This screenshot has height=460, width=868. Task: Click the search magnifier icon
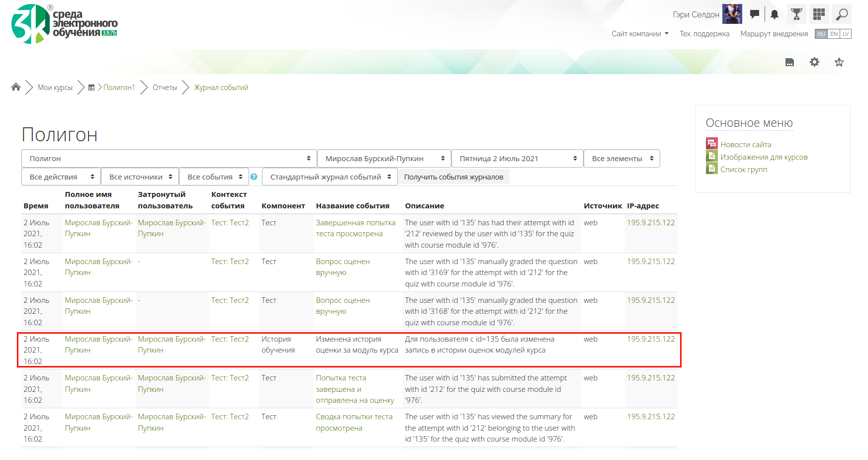[842, 14]
